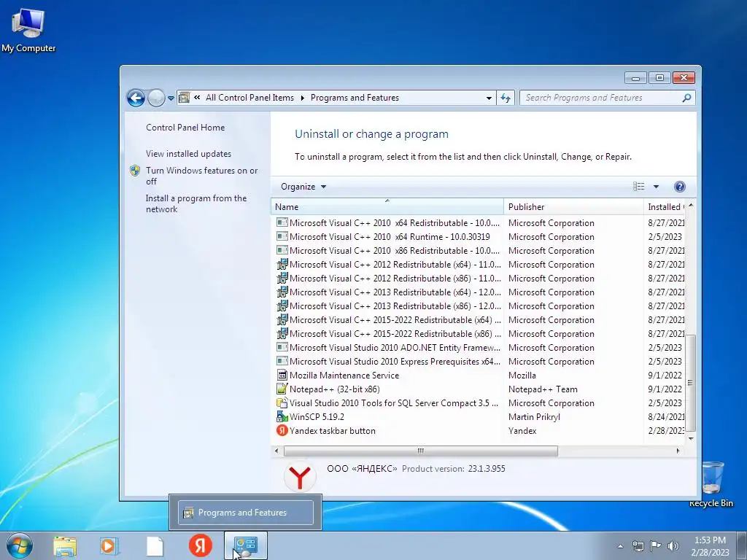Open the Recycle Bin desktop icon
The height and width of the screenshot is (560, 747).
(x=711, y=483)
